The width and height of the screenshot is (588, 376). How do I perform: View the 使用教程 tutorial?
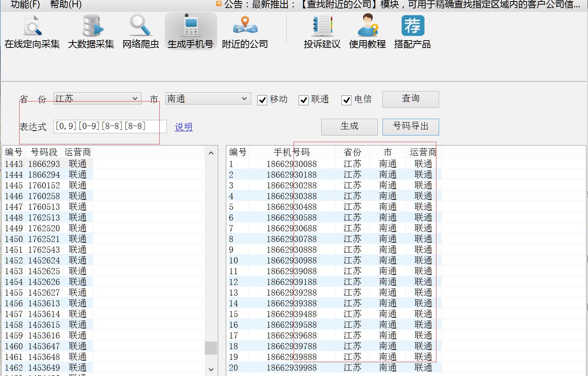click(x=367, y=31)
